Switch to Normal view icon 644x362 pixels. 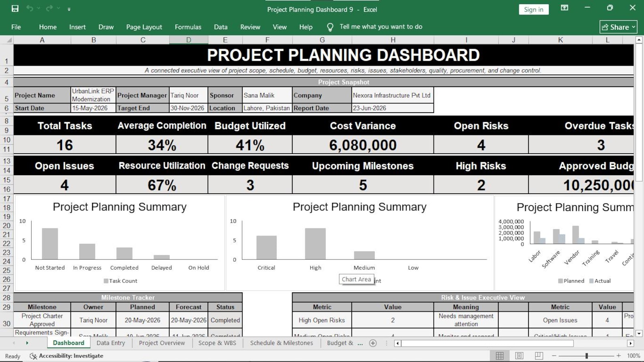click(500, 356)
